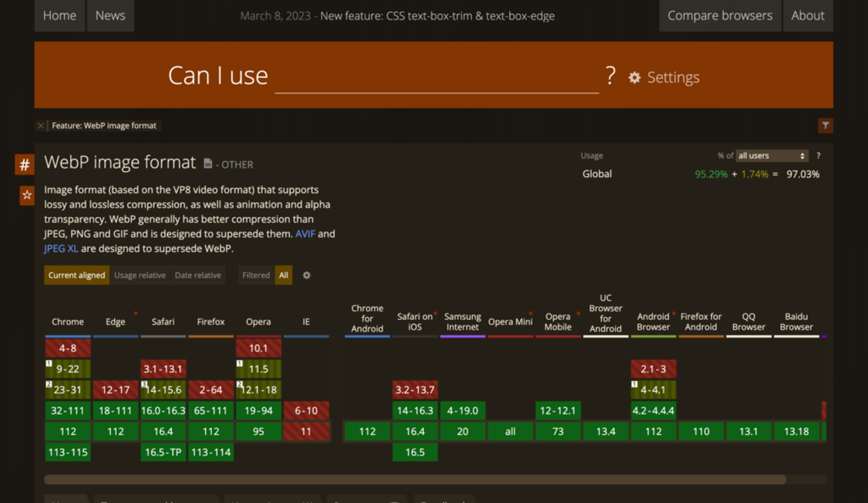868x503 pixels.
Task: Click the document icon next to OTHER
Action: click(x=208, y=163)
